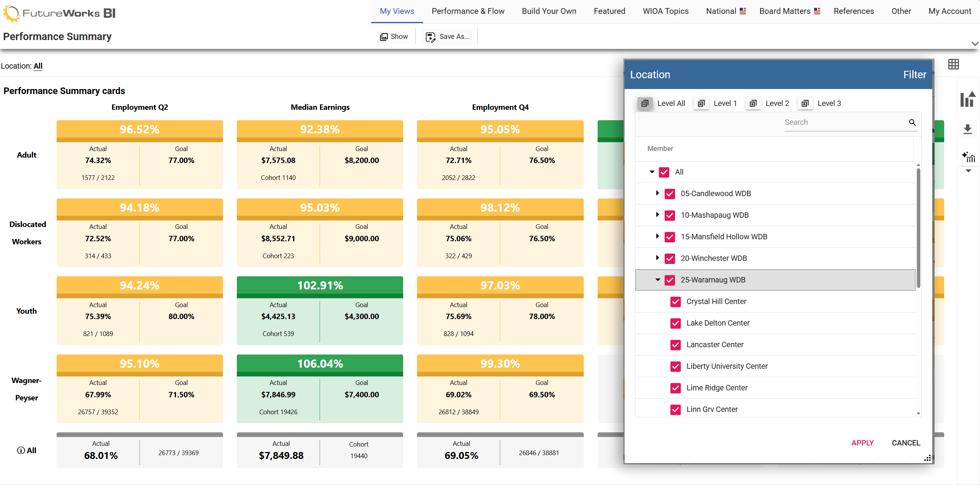Screen dimensions: 980x489
Task: Uncheck Liberty University Center checkbox
Action: pos(675,366)
